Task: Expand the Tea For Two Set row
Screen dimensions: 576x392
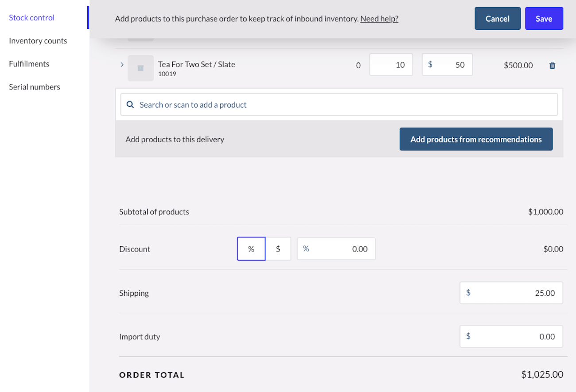Action: click(122, 65)
